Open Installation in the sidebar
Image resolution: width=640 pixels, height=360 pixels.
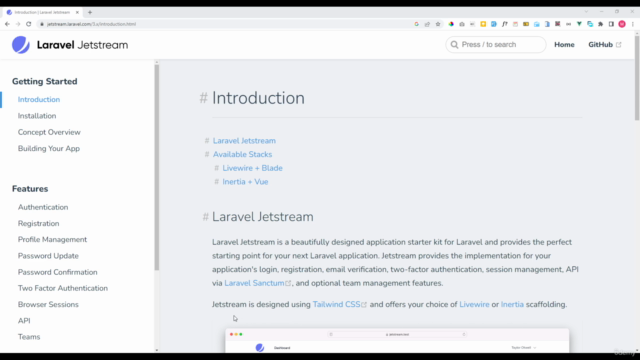coord(37,116)
